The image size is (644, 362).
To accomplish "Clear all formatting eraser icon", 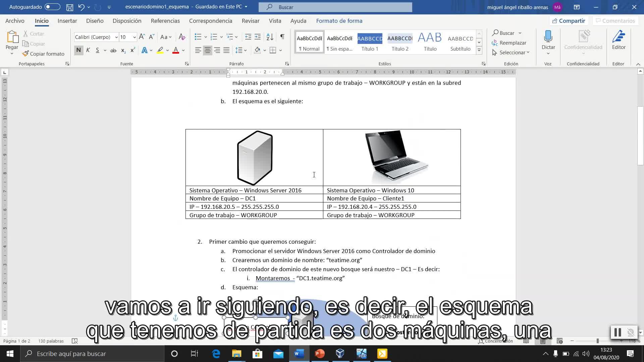I will (182, 37).
